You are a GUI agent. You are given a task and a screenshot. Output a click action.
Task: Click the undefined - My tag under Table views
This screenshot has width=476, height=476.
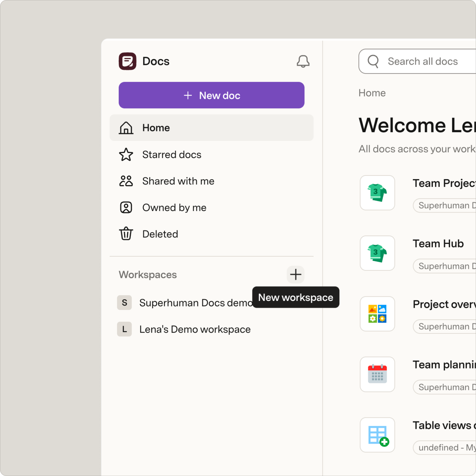tap(444, 448)
